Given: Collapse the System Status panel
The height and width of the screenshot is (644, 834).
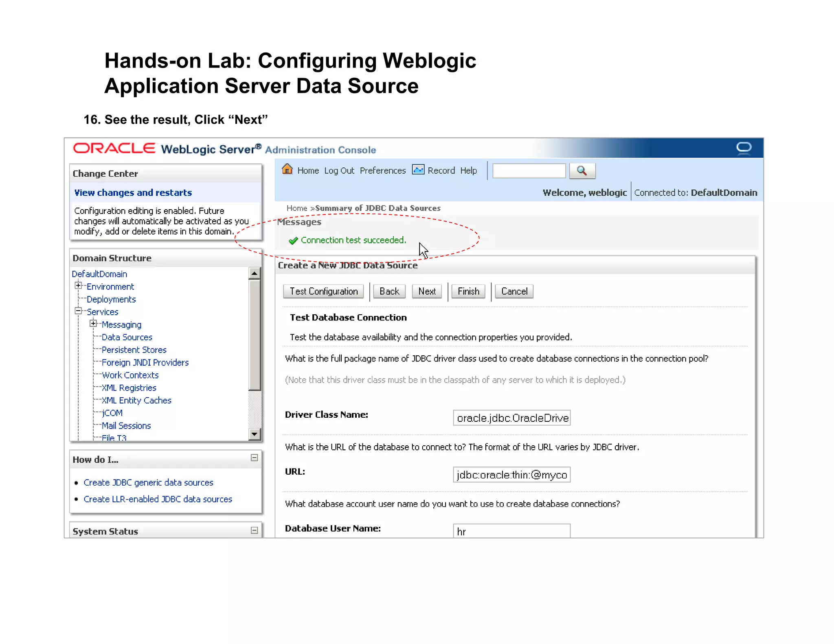Looking at the screenshot, I should [254, 530].
